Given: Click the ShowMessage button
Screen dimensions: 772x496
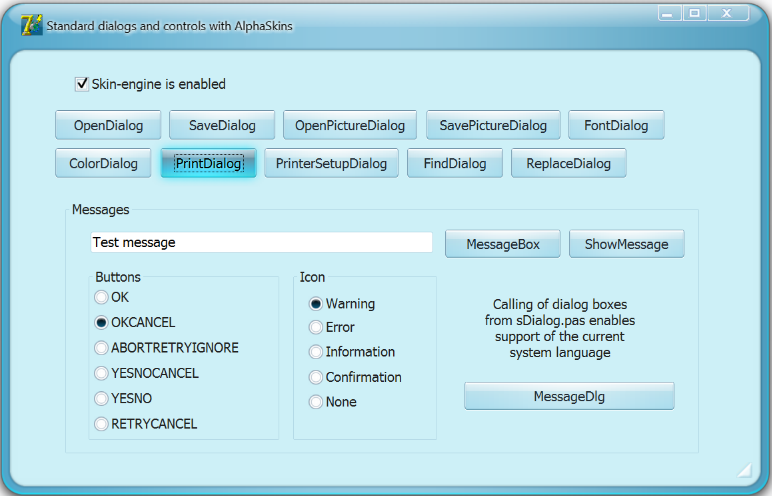Looking at the screenshot, I should point(627,244).
